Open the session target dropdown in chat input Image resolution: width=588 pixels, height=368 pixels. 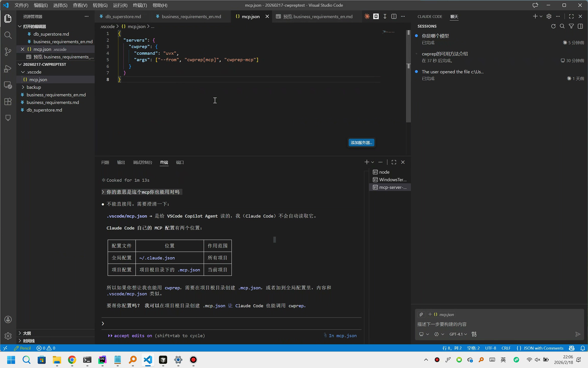(424, 334)
